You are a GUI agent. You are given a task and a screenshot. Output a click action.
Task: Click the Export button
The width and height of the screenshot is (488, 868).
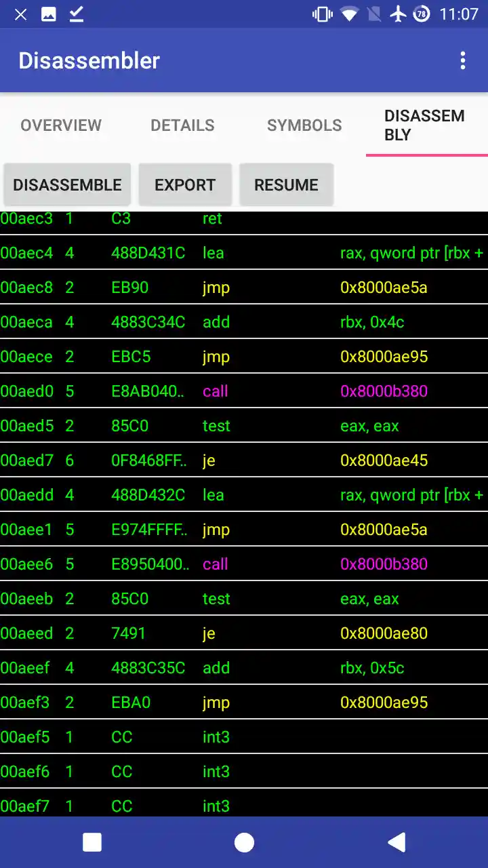tap(185, 185)
